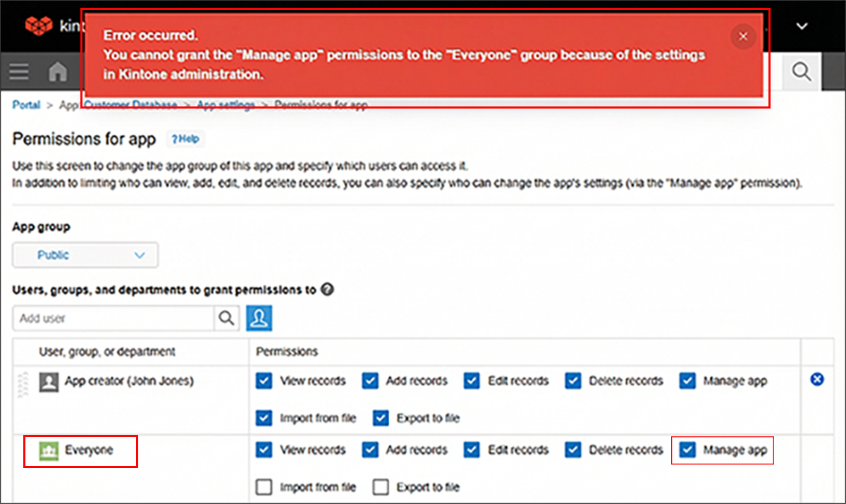Disable Manage app for Everyone

tap(687, 450)
